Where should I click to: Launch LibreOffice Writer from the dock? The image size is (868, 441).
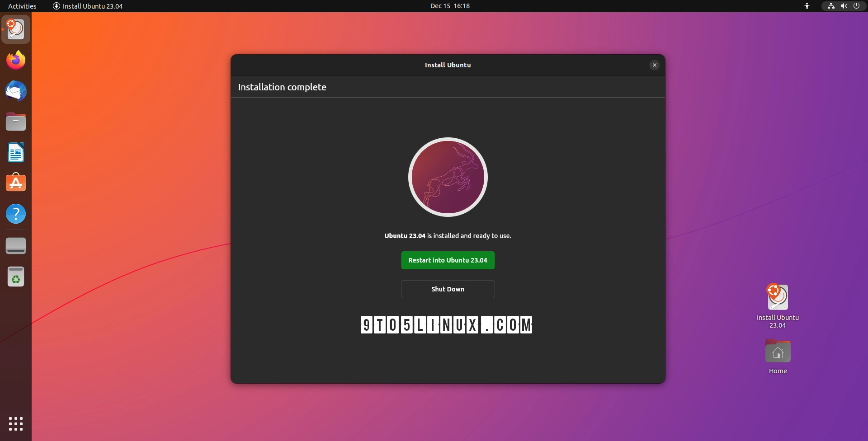click(16, 152)
